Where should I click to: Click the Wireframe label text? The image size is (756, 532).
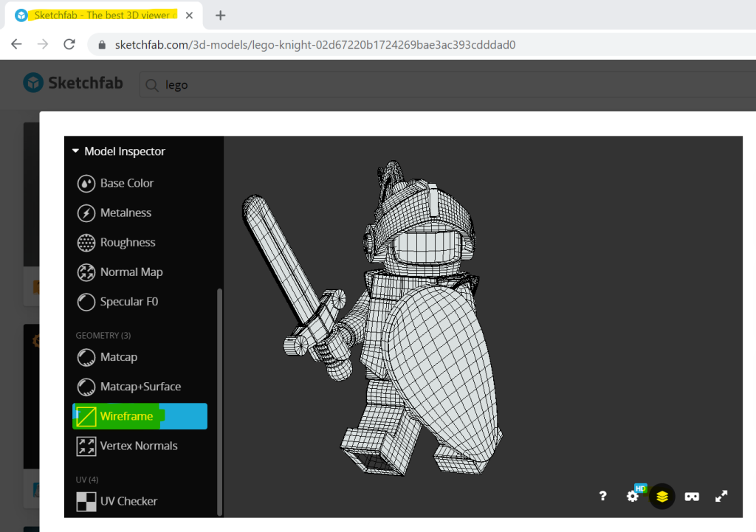click(x=127, y=416)
